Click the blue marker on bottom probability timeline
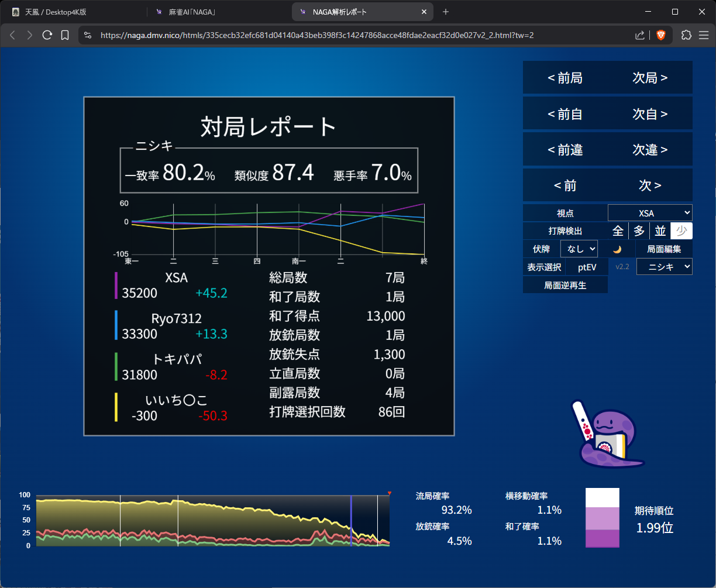 pos(350,520)
